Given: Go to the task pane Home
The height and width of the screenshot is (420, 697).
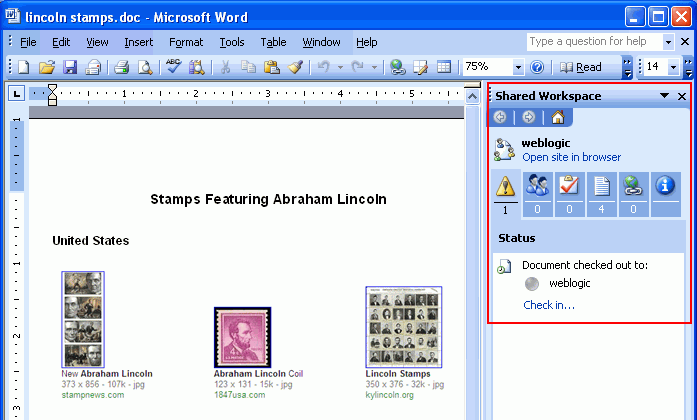Looking at the screenshot, I should pos(557,117).
